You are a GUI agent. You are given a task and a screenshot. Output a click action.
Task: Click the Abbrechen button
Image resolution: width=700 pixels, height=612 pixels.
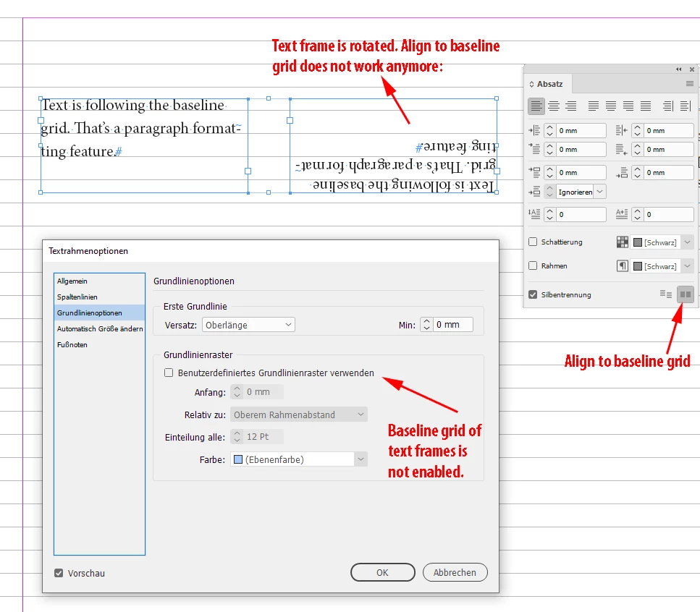click(x=455, y=572)
